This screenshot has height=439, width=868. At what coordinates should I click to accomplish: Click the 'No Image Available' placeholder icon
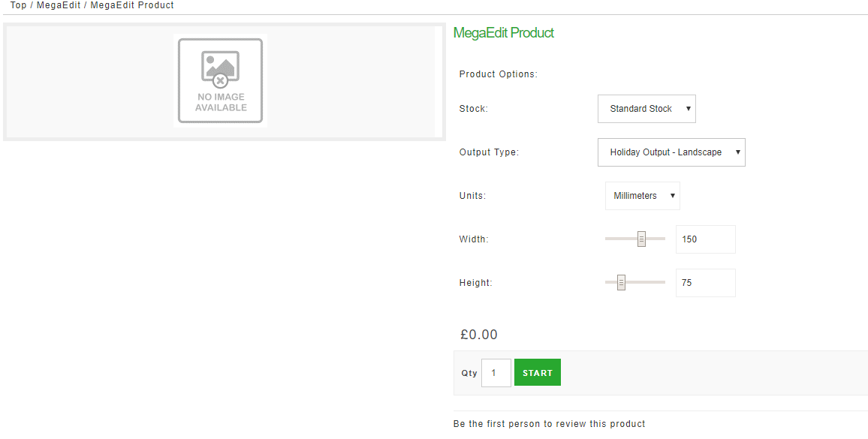(220, 80)
